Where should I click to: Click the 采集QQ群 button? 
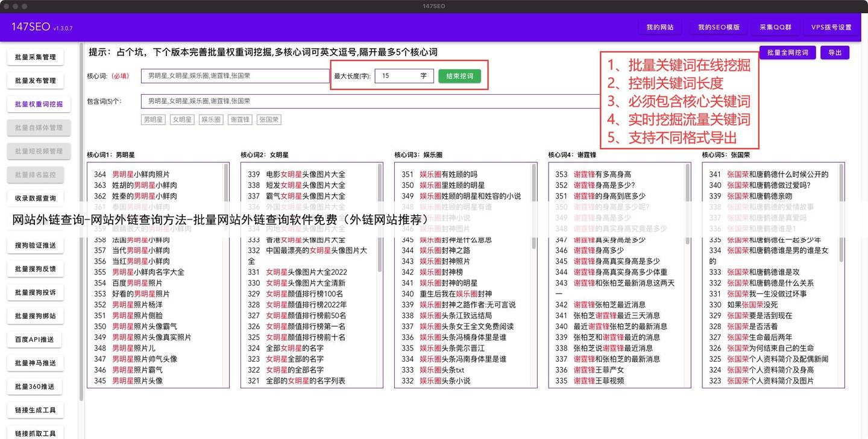tap(775, 27)
